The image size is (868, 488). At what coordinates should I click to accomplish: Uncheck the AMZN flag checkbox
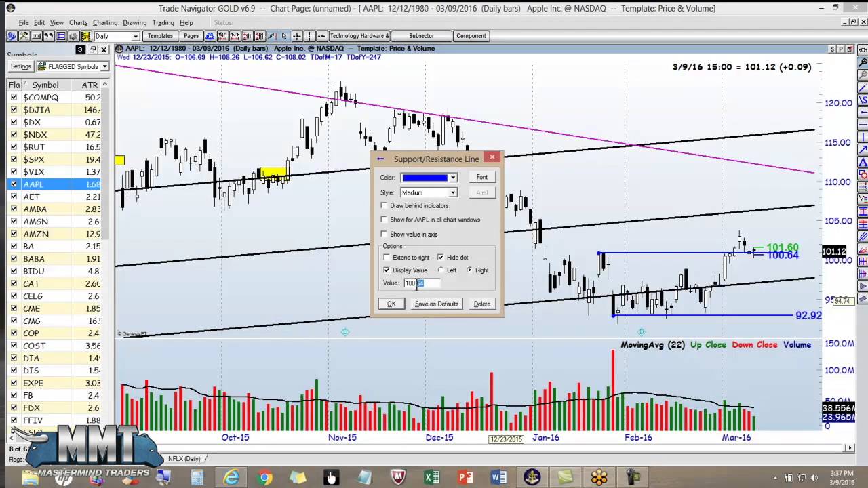point(14,234)
